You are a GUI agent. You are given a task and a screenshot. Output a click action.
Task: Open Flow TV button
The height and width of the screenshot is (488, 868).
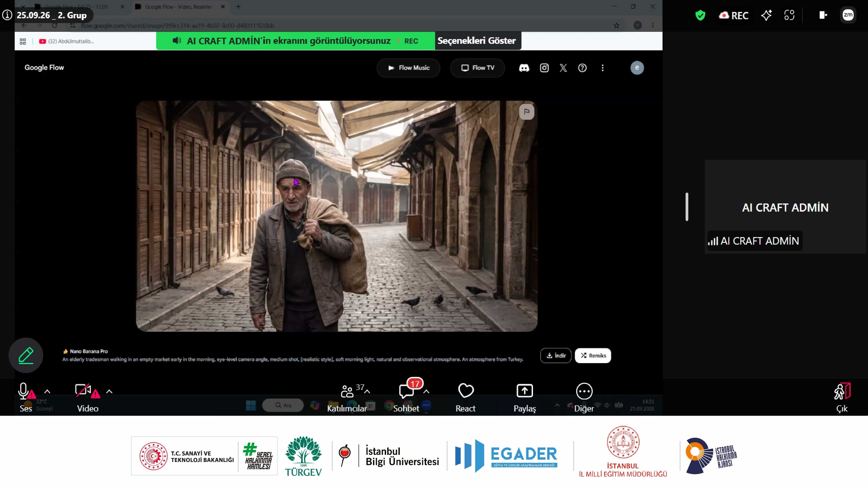point(477,68)
